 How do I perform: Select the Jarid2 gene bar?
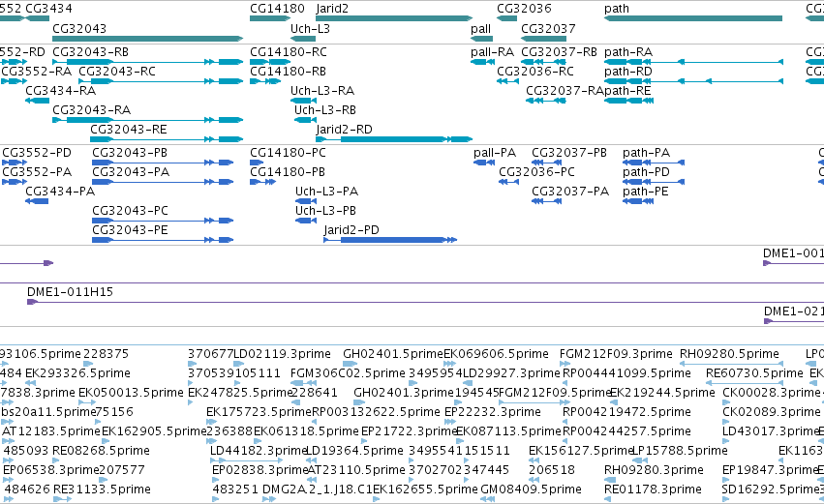[x=394, y=18]
